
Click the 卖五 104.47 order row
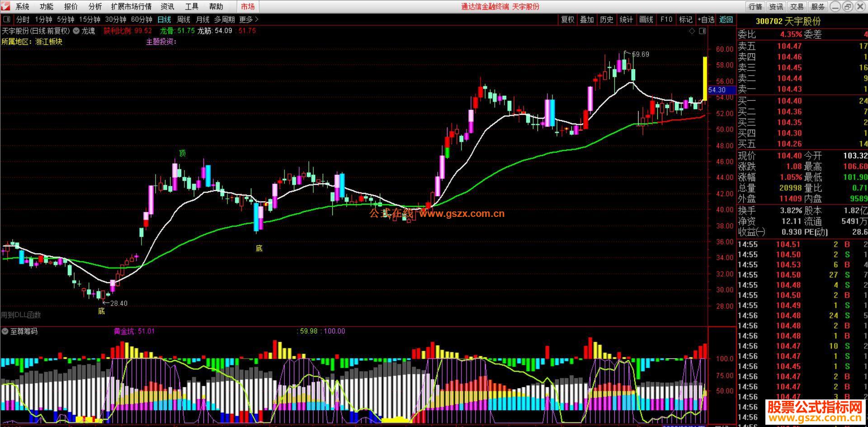tap(802, 46)
